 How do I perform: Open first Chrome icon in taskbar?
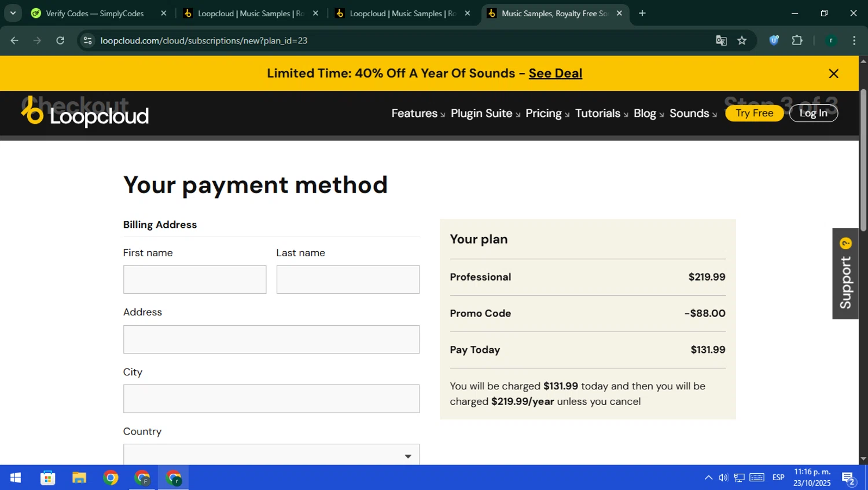pos(111,478)
